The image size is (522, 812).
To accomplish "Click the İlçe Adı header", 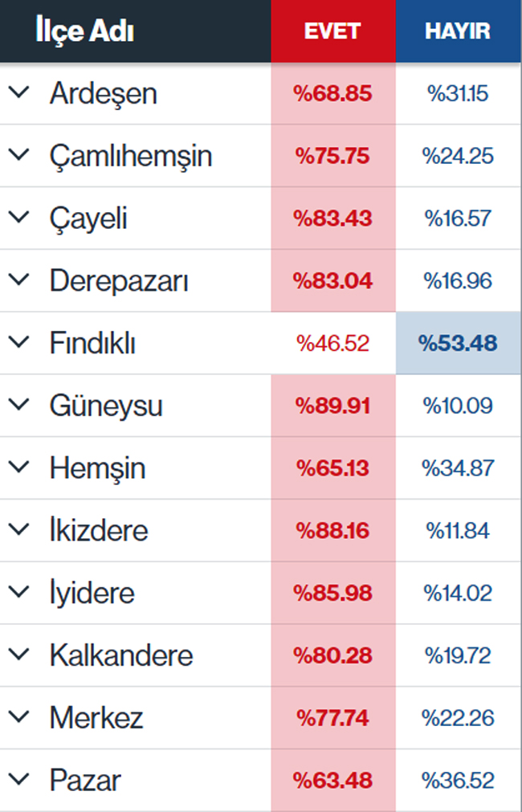I will (x=84, y=31).
